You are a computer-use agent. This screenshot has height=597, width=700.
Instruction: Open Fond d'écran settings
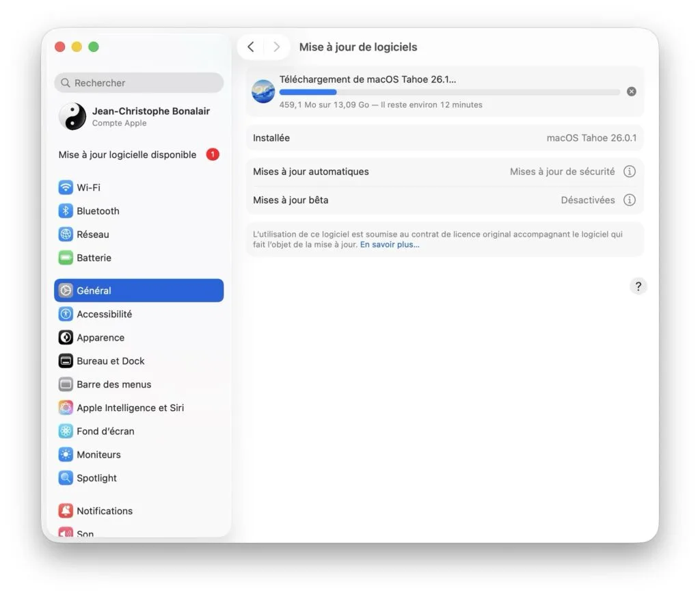point(66,431)
